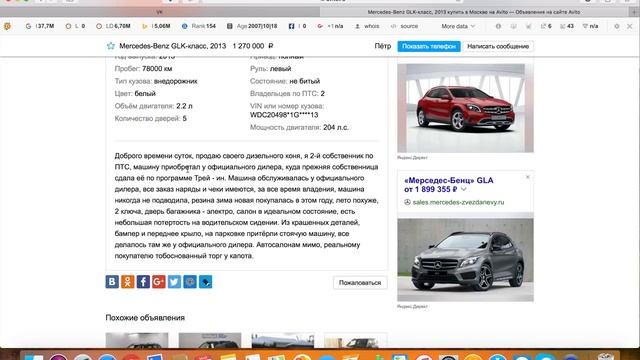Open seller Пётр profile link
Image resolution: width=640 pixels, height=360 pixels.
click(382, 46)
